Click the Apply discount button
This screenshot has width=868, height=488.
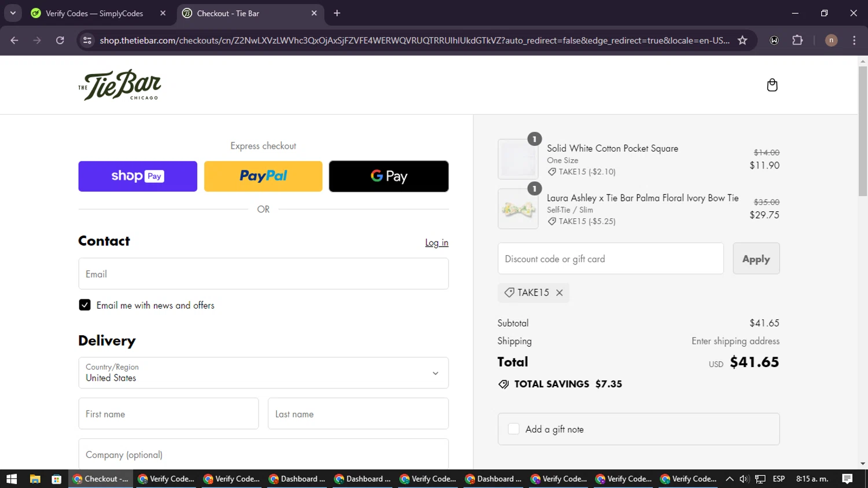pos(756,259)
